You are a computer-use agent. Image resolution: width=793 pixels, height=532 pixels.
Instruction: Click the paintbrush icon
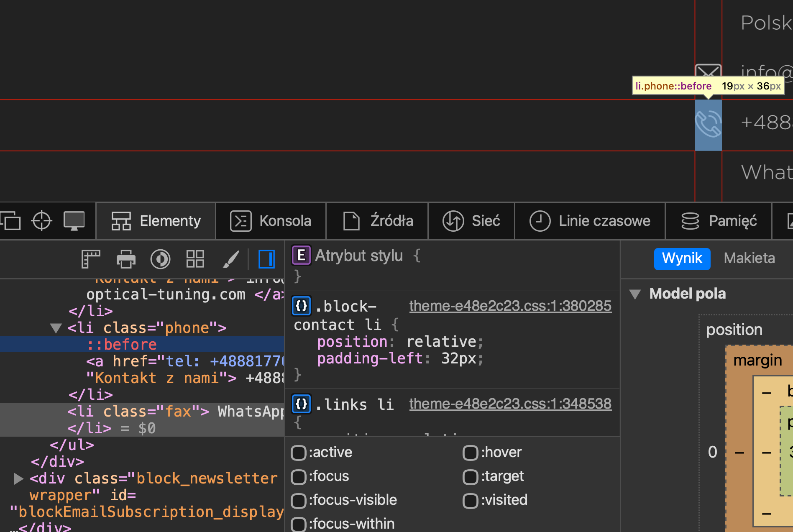[x=230, y=259]
